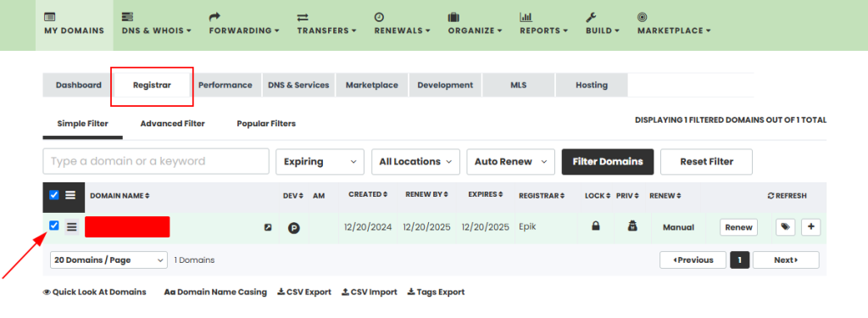This screenshot has width=868, height=318.
Task: Switch to the Performance tab
Action: pyautogui.click(x=225, y=86)
